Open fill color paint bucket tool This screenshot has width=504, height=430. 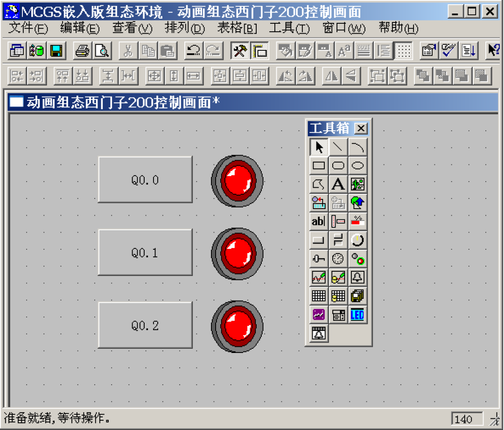coord(286,50)
